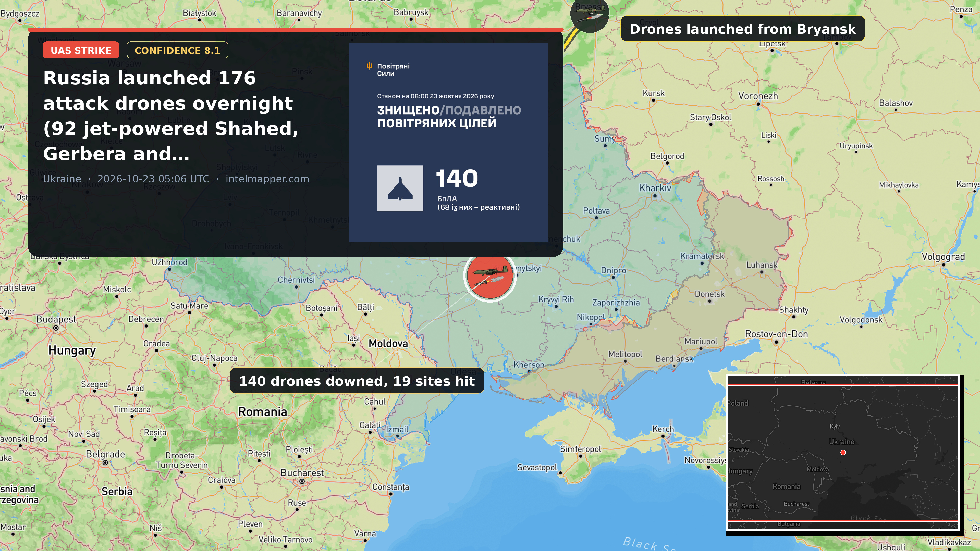The image size is (980, 551).
Task: Click the Belgorod city label
Action: (x=667, y=156)
